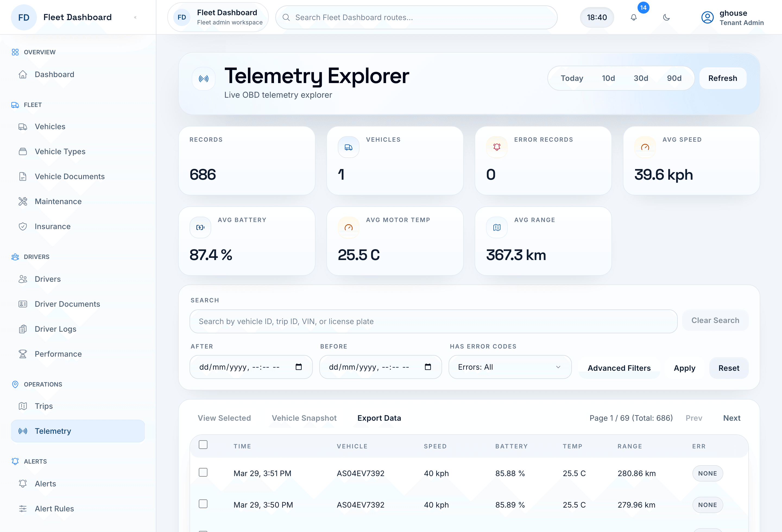Screen dimensions: 782x532
Task: Open Vehicle Types in the sidebar menu
Action: 78,152
